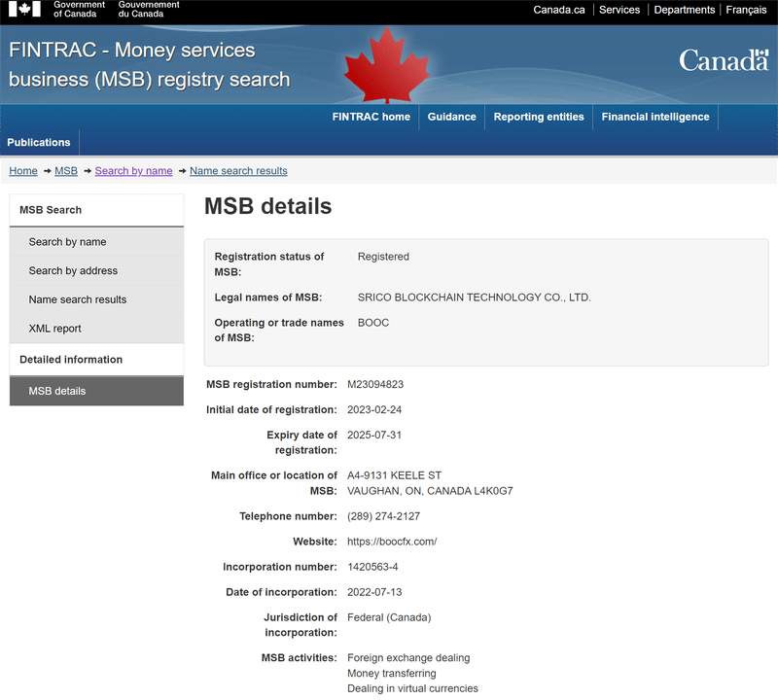Image resolution: width=778 pixels, height=700 pixels.
Task: Open the Canada.ca link
Action: (558, 10)
